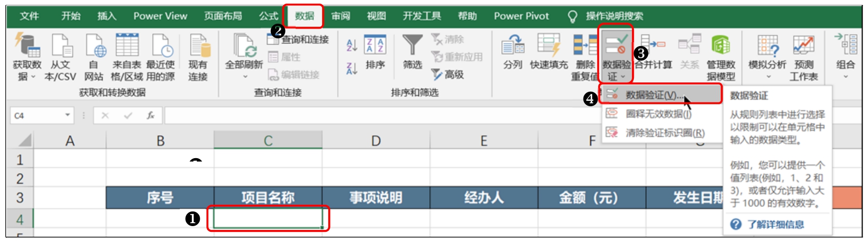The width and height of the screenshot is (868, 244).
Task: Sort descending with Z-A icon
Action: (352, 68)
